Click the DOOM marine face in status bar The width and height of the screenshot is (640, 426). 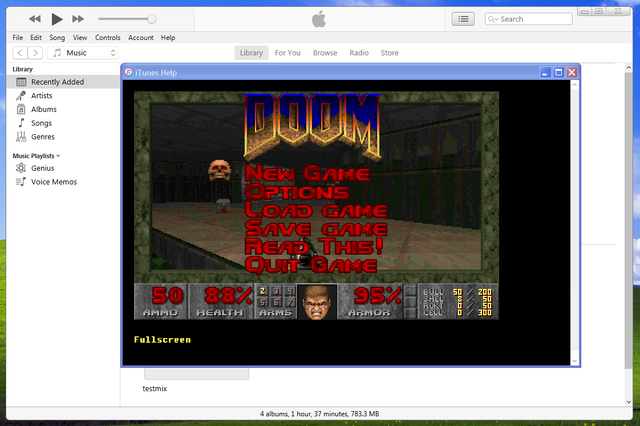pos(317,302)
